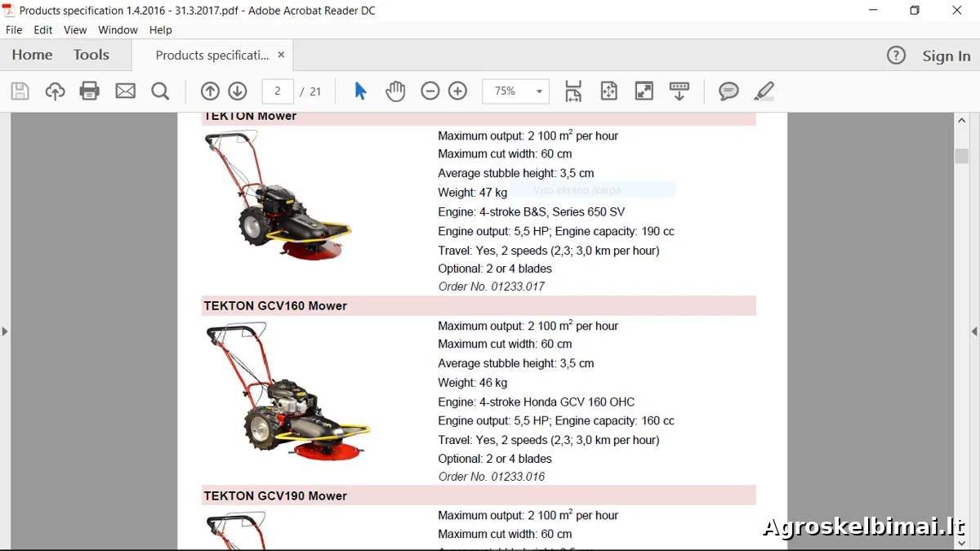Expand the right tools pane arrow
The height and width of the screenshot is (551, 980).
point(974,331)
